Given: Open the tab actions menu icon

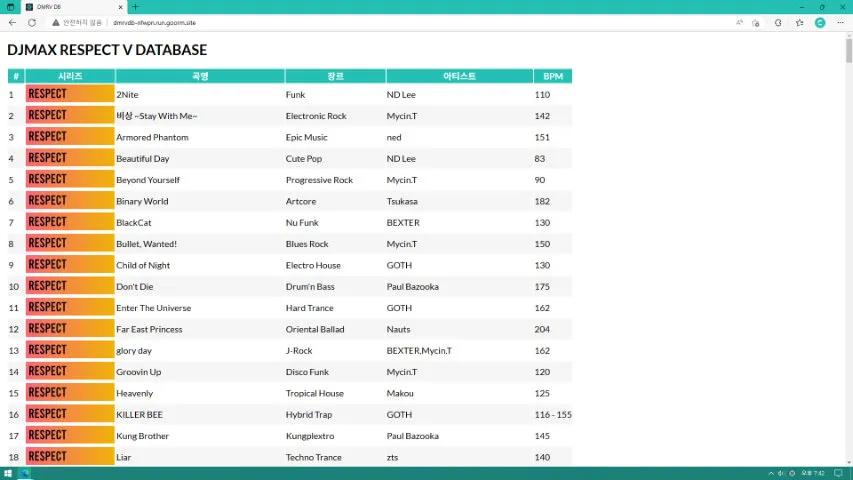Looking at the screenshot, I should pos(10,7).
